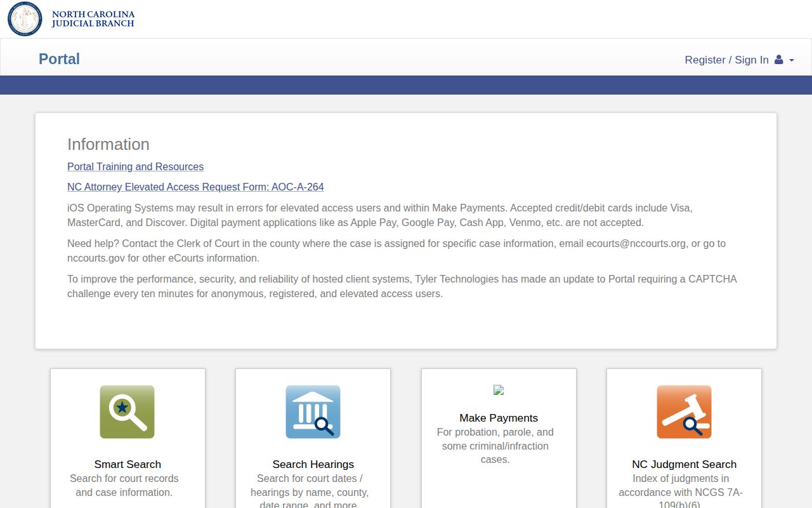Select the Make Payments card title

click(499, 418)
